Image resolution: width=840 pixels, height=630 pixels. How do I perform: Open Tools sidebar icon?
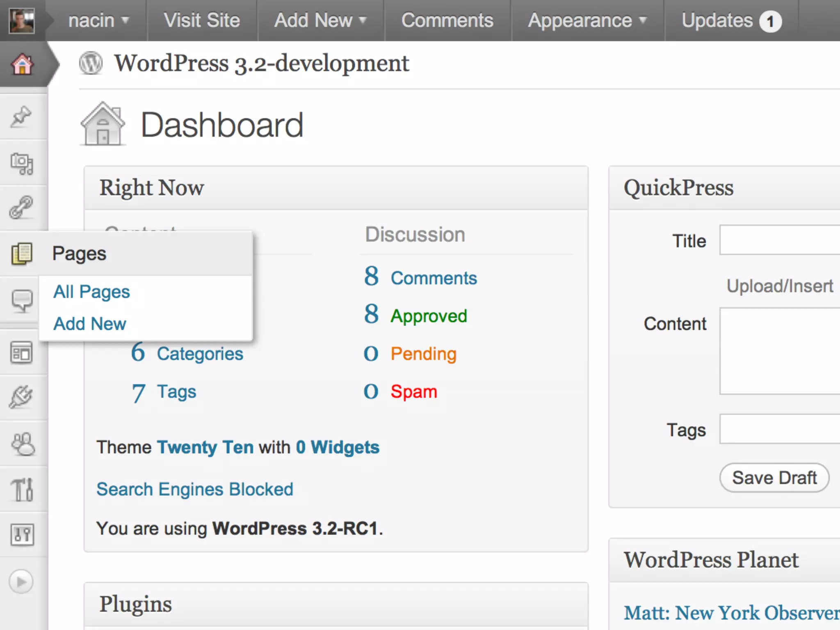pyautogui.click(x=22, y=490)
